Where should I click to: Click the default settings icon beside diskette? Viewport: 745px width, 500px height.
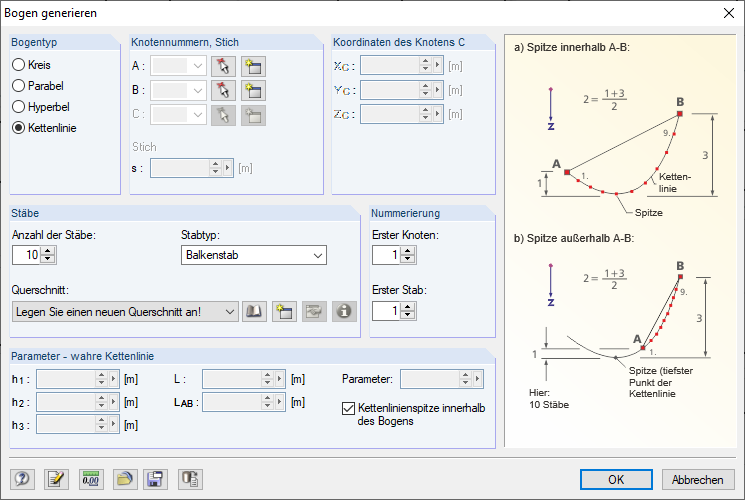(x=190, y=479)
